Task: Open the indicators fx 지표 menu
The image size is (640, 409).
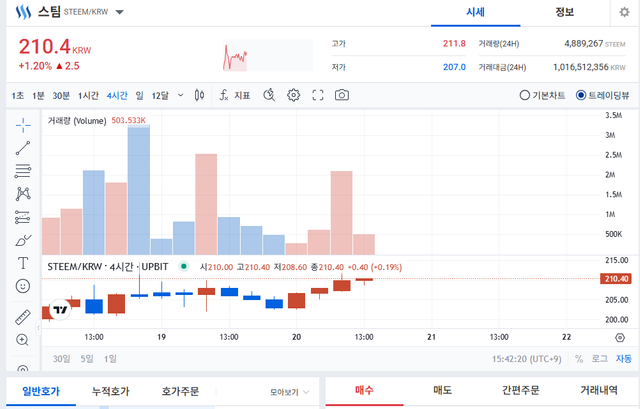Action: coord(235,96)
